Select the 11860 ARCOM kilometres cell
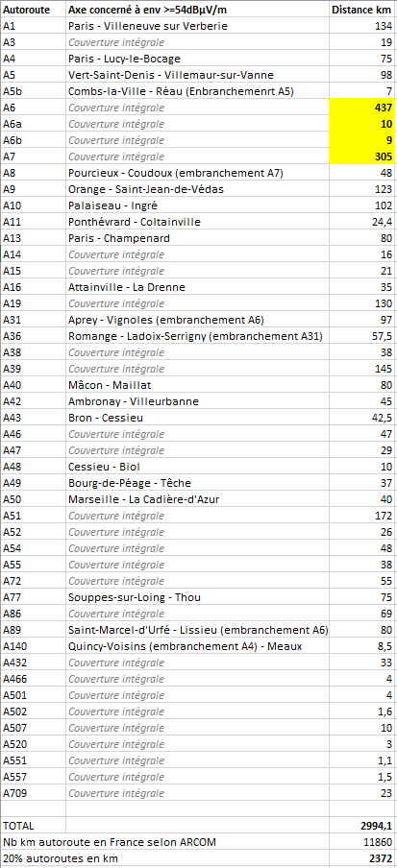The height and width of the screenshot is (868, 397). pyautogui.click(x=362, y=841)
